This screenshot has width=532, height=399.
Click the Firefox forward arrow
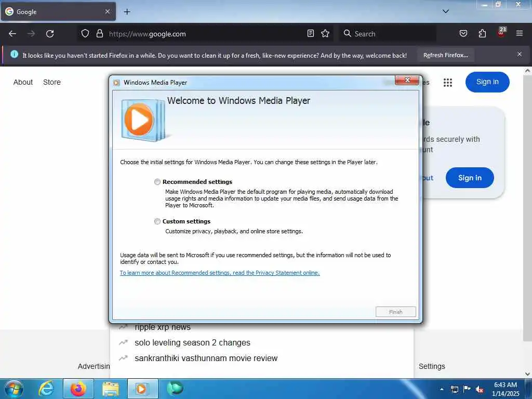pyautogui.click(x=31, y=34)
